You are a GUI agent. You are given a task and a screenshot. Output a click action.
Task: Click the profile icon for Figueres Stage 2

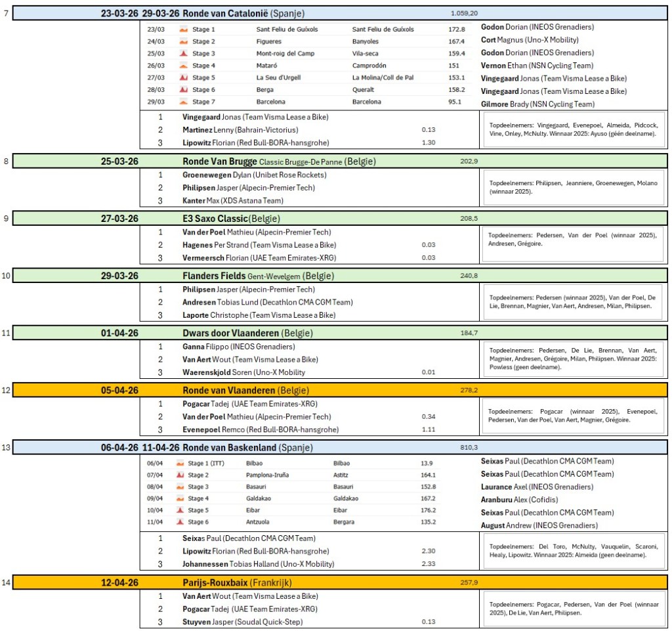pos(184,42)
